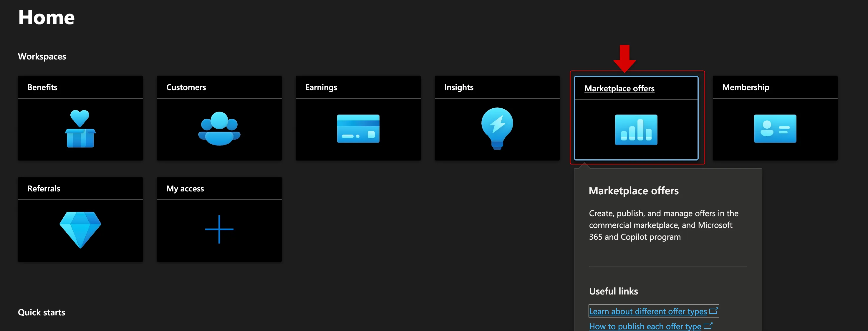Click the Marketplace offers bar chart icon
The width and height of the screenshot is (868, 331).
tap(636, 130)
